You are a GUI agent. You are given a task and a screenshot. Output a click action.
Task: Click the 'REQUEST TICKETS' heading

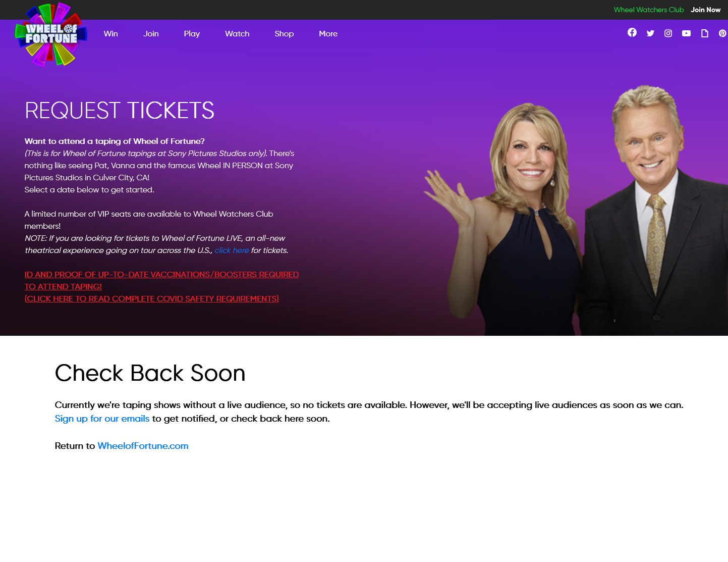(120, 111)
